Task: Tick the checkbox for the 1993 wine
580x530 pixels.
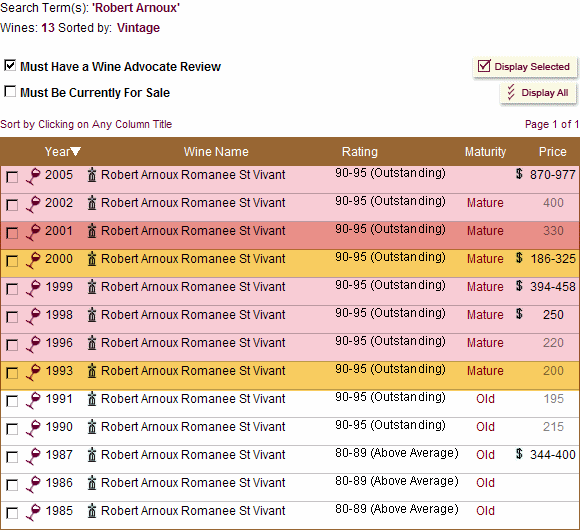Action: [x=12, y=373]
